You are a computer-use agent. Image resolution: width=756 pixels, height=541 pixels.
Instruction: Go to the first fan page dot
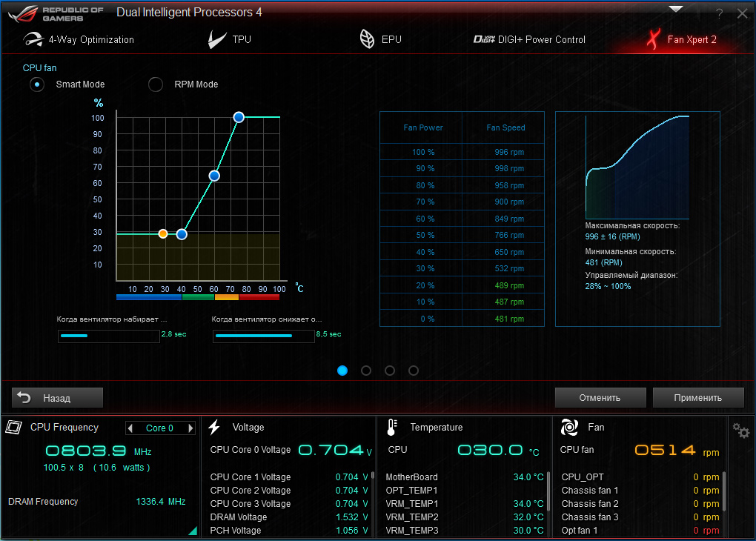(x=342, y=371)
